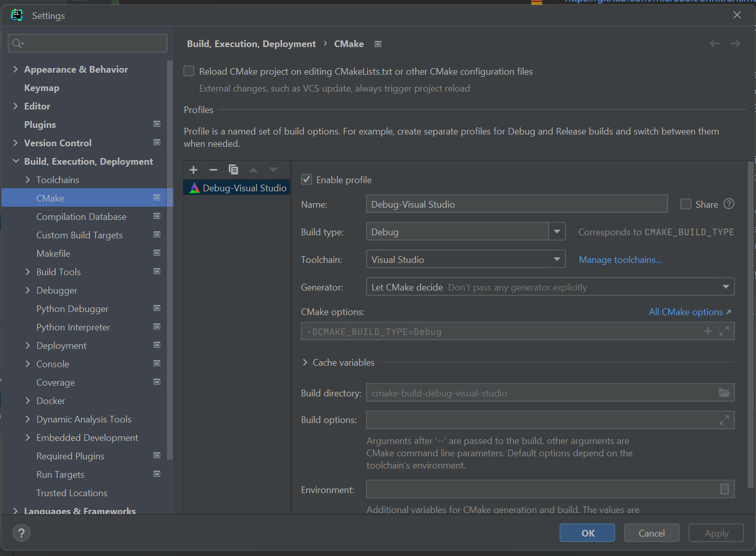This screenshot has height=556, width=756.
Task: Click the search icon in settings search
Action: 18,43
